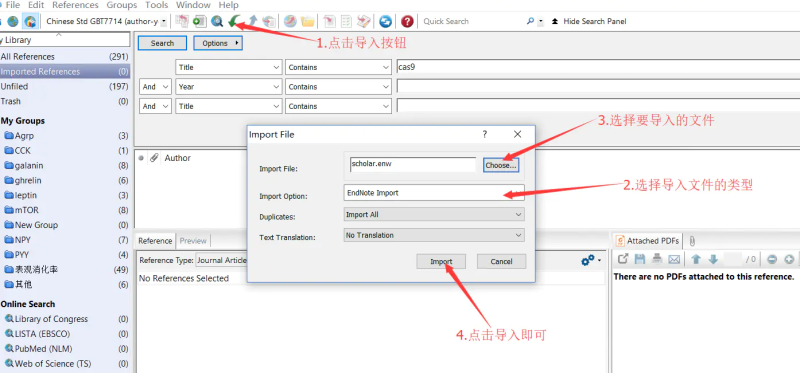
Task: Select the mTOR group
Action: (x=65, y=210)
